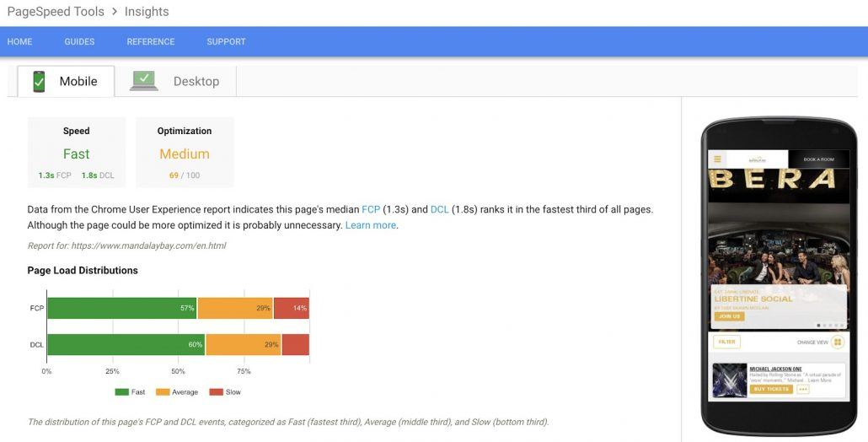Click HOME in the blue navigation bar
The width and height of the screenshot is (868, 442).
(19, 41)
